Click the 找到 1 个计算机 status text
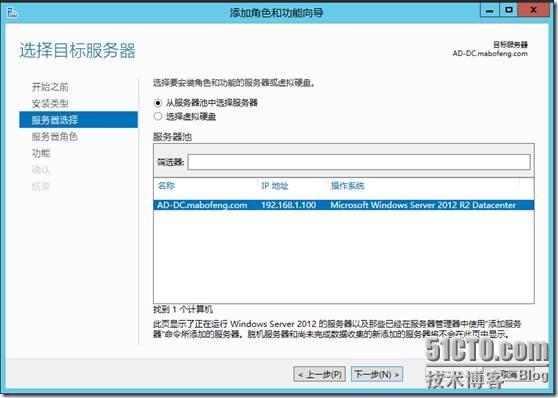This screenshot has height=398, width=558. pyautogui.click(x=183, y=309)
